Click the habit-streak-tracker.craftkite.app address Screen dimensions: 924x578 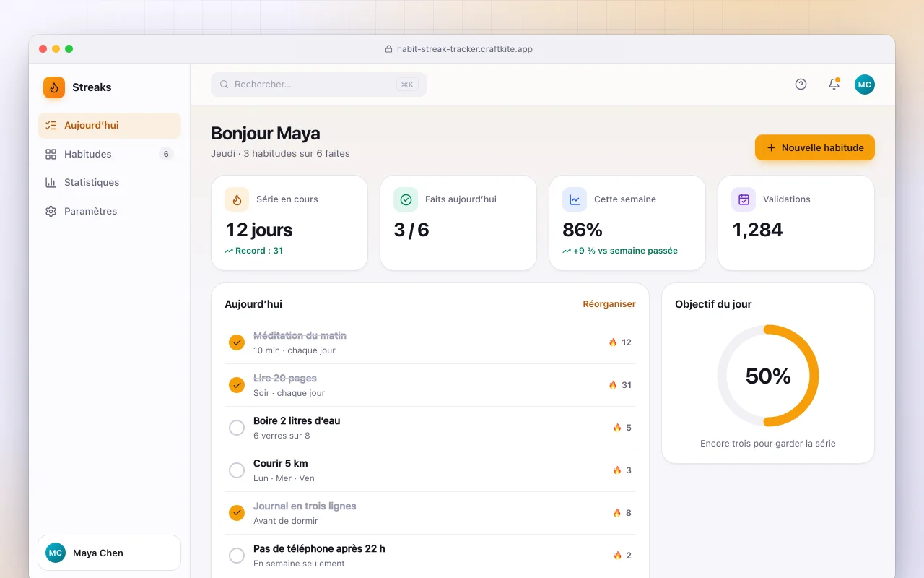[x=465, y=49]
